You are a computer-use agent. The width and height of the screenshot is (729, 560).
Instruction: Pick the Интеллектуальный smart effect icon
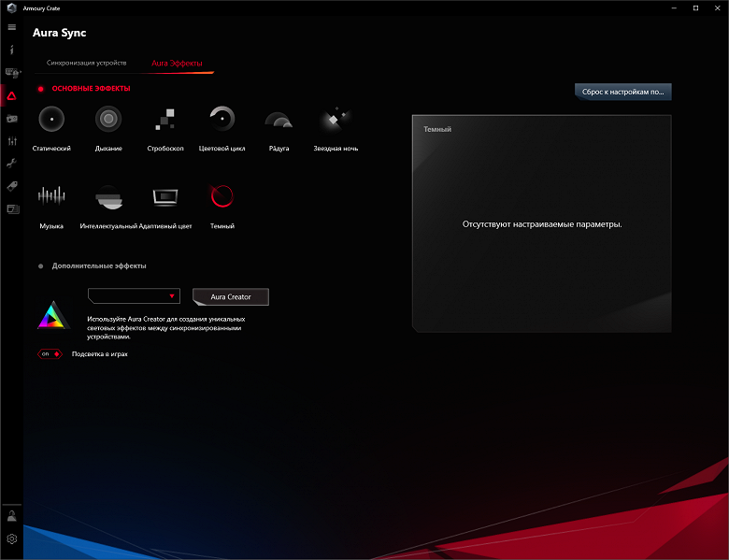click(x=108, y=196)
